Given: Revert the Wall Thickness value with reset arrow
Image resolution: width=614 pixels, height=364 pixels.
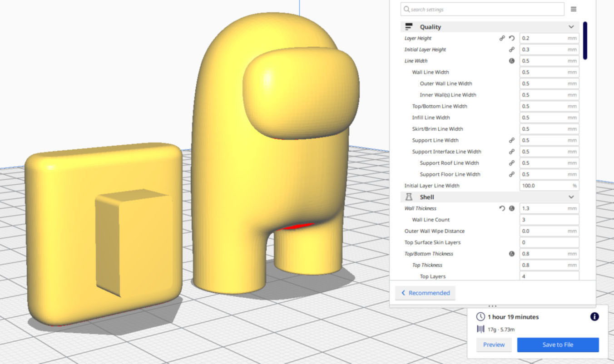Looking at the screenshot, I should (502, 208).
